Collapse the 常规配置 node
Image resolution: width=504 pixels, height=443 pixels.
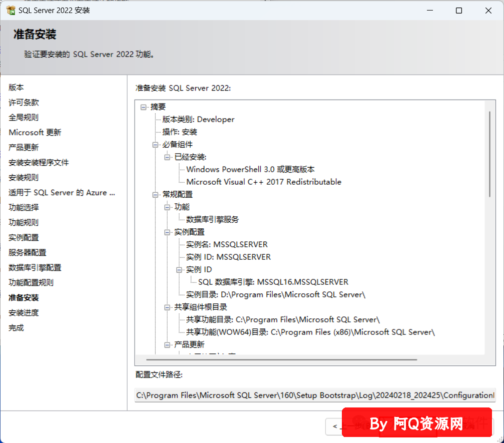pos(155,195)
